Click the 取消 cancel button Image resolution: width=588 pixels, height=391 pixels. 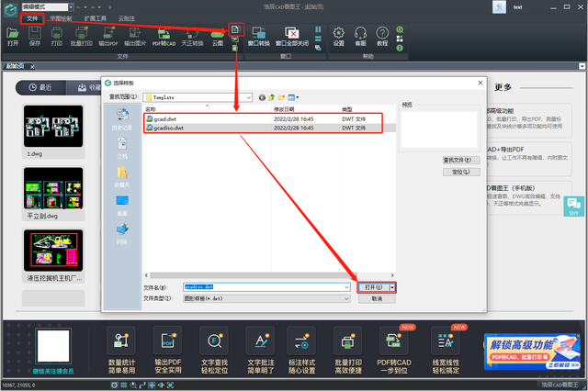[377, 299]
